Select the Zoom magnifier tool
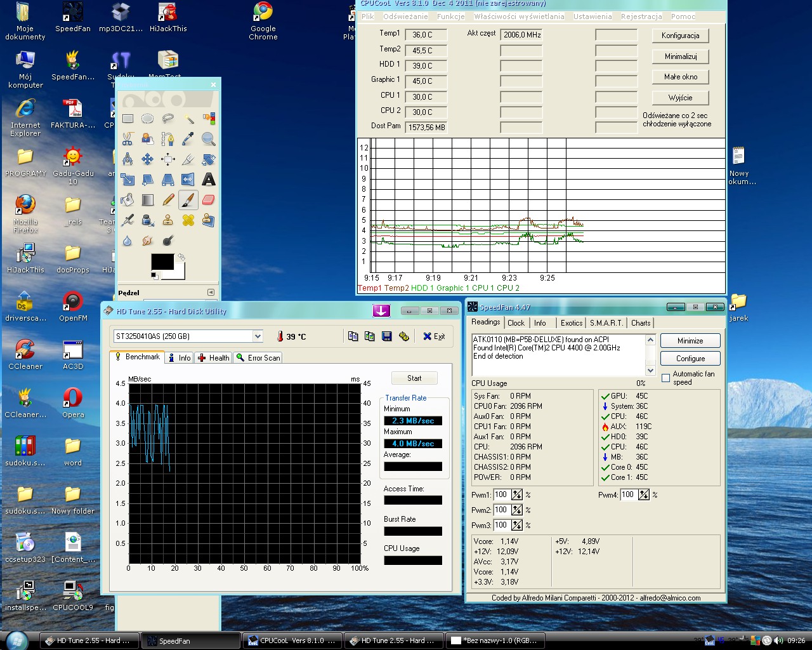 click(x=209, y=139)
